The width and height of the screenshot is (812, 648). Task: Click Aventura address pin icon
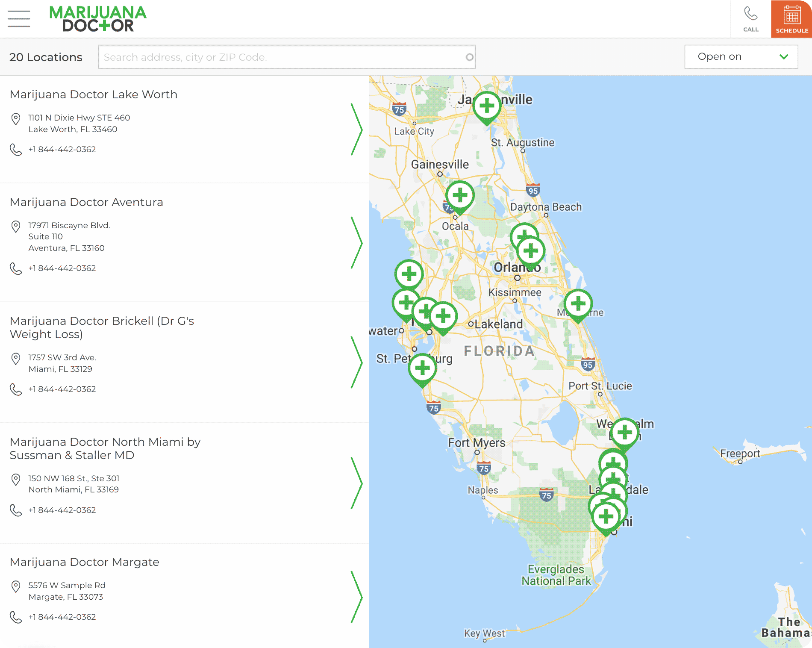point(16,227)
